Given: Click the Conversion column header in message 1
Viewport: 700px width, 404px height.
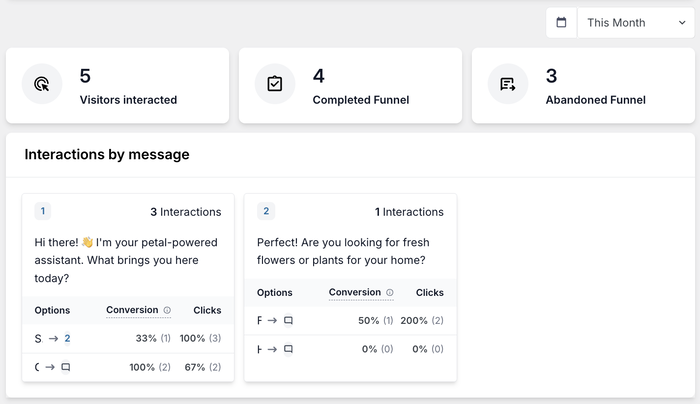Looking at the screenshot, I should pyautogui.click(x=132, y=310).
